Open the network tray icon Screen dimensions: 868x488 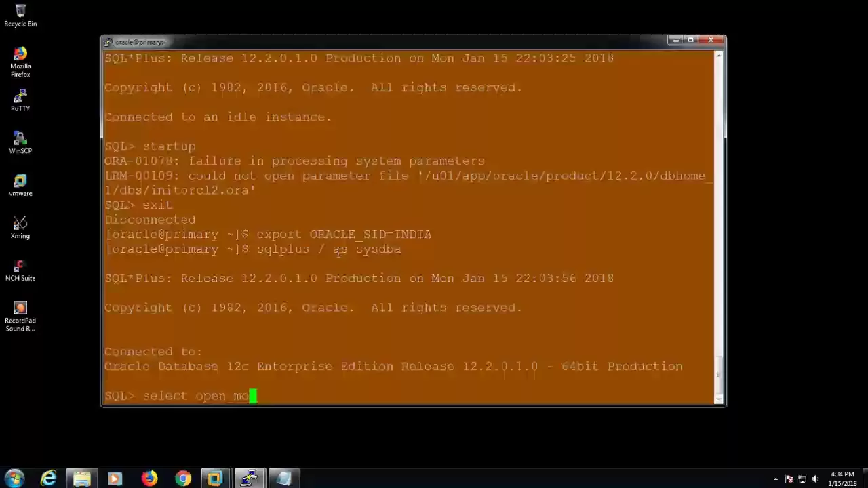point(802,479)
